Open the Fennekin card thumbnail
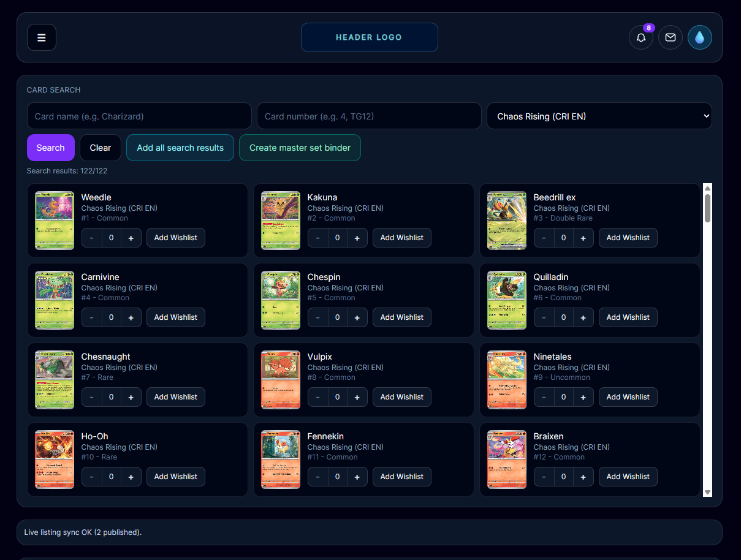741x560 pixels. tap(281, 460)
